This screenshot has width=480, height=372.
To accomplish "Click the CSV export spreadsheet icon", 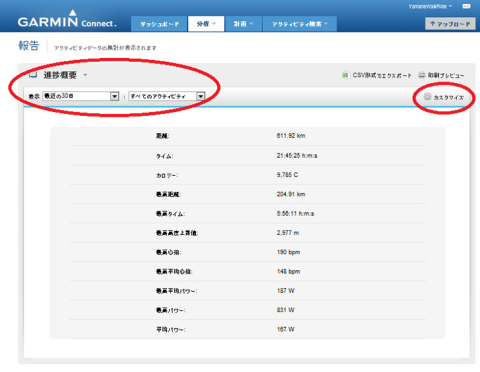I will point(345,75).
